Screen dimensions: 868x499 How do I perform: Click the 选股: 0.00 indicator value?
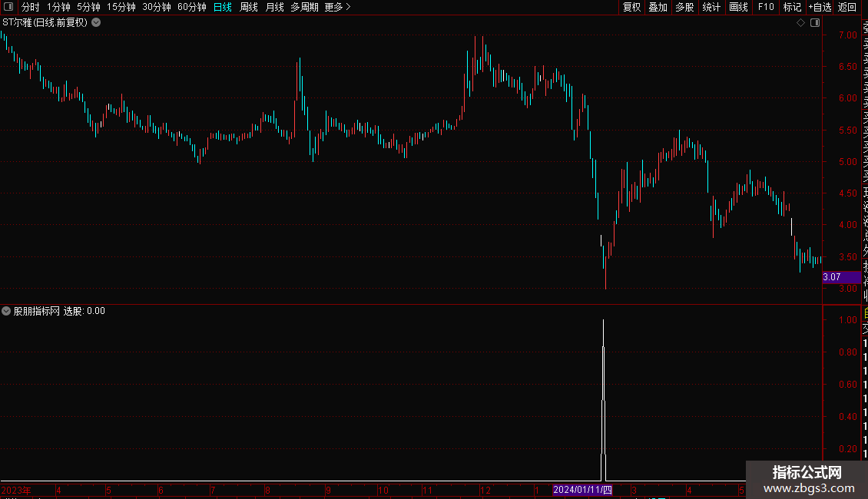click(x=84, y=311)
